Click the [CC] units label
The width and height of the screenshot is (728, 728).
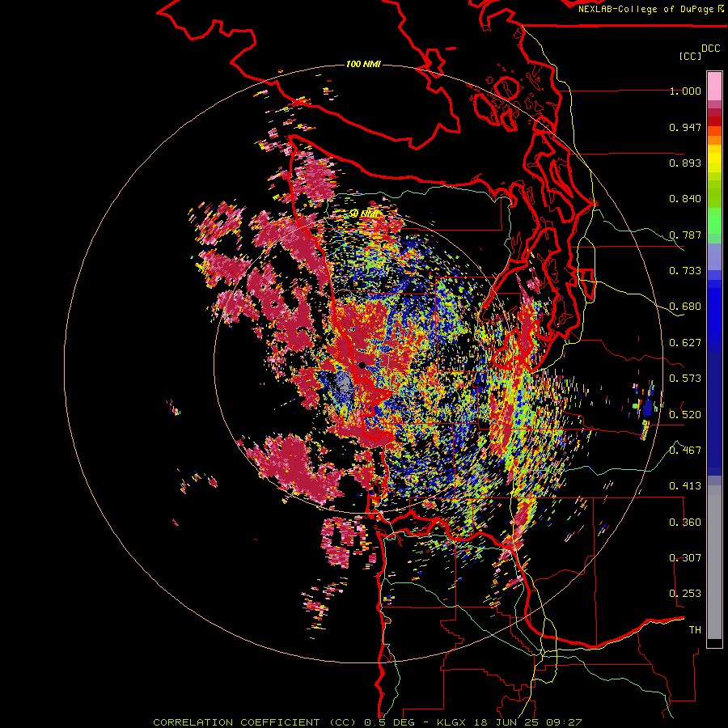pos(691,56)
